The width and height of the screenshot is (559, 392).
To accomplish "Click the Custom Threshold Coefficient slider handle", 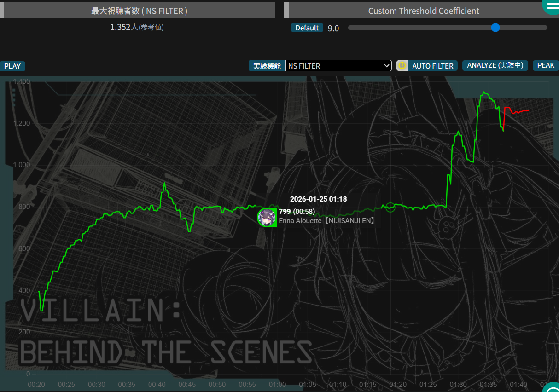I will (495, 28).
